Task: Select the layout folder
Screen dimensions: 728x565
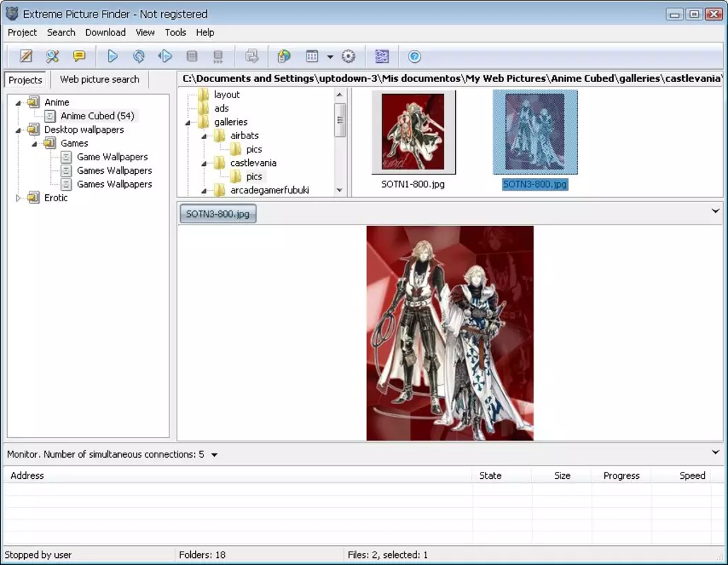Action: click(227, 95)
